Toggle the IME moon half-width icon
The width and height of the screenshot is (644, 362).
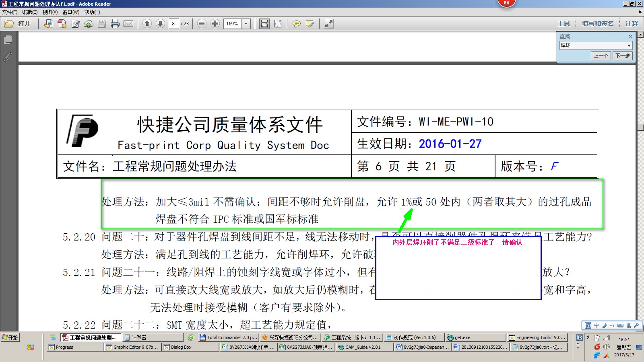click(604, 325)
